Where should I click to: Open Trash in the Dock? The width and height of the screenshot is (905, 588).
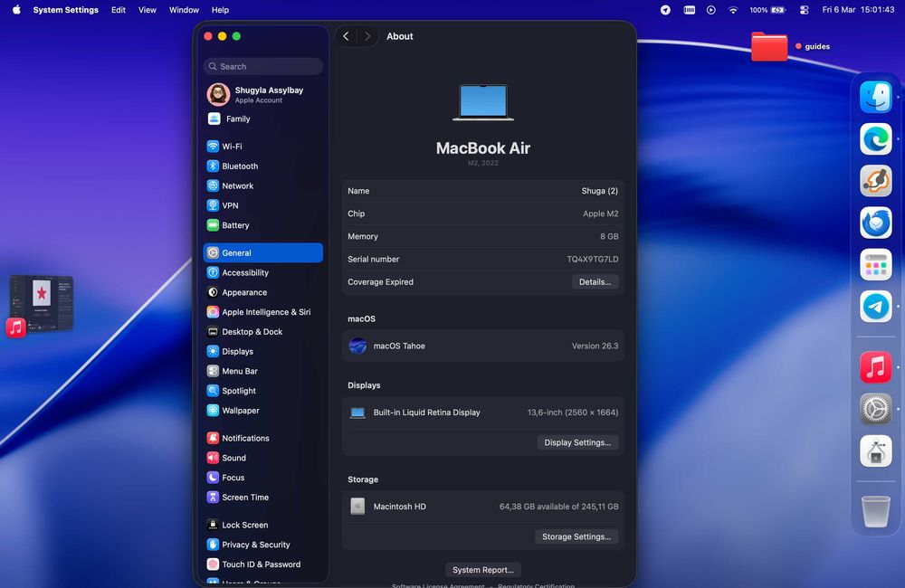(875, 511)
